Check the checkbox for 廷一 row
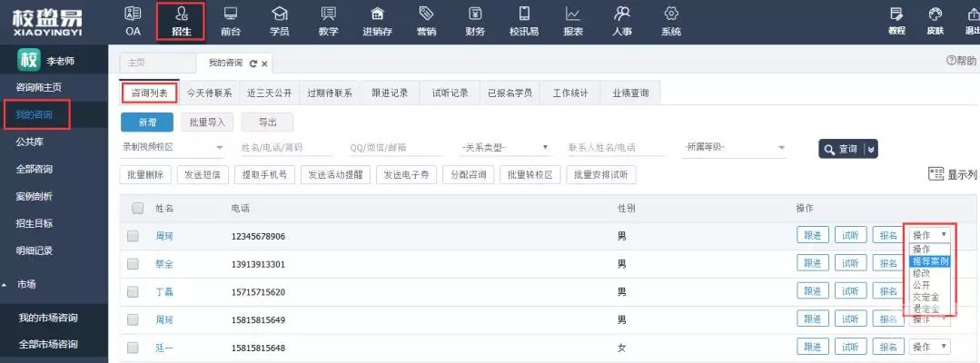This screenshot has width=980, height=363. (x=133, y=348)
